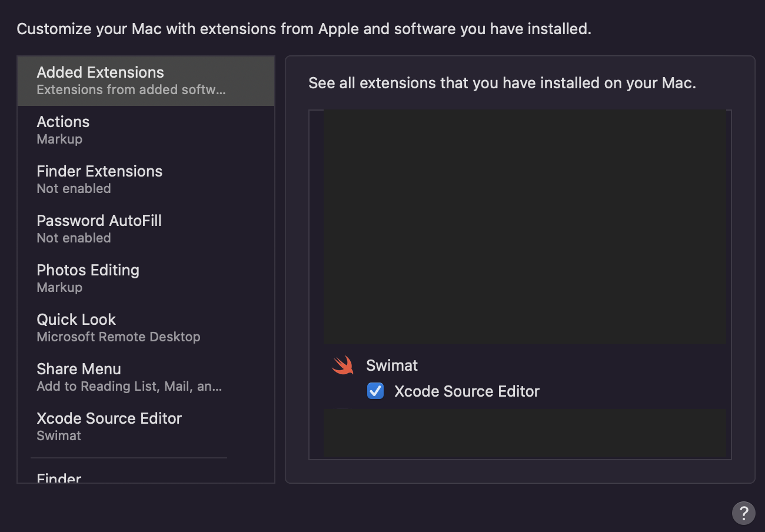Select the Photos Editing category
The image size is (765, 532).
pos(88,270)
